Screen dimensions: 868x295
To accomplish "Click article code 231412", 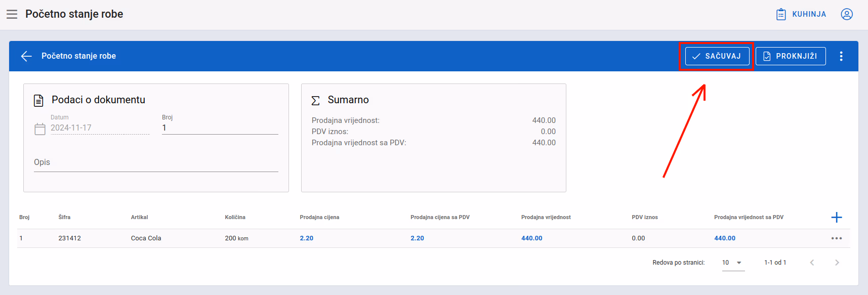I will click(69, 238).
